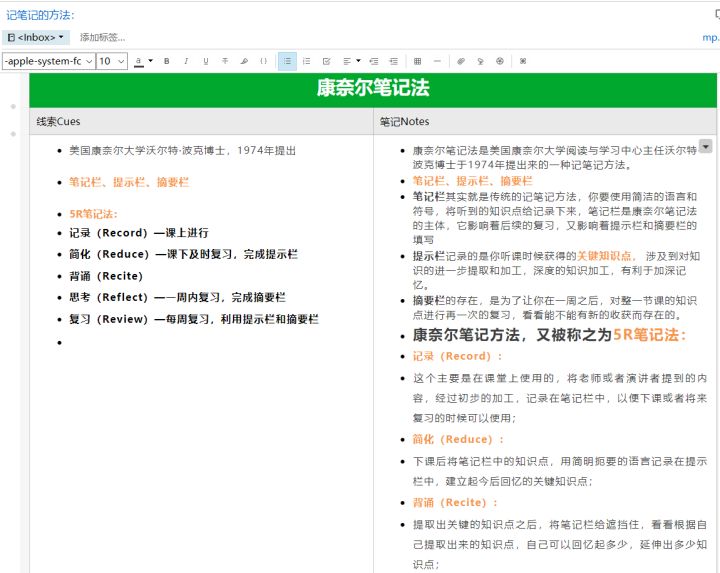Click the toolbar icon right of the link button
The image size is (720, 573).
(x=480, y=61)
